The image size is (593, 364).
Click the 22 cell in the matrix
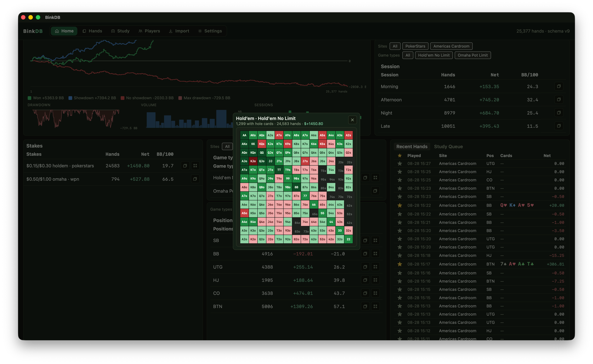[348, 239]
